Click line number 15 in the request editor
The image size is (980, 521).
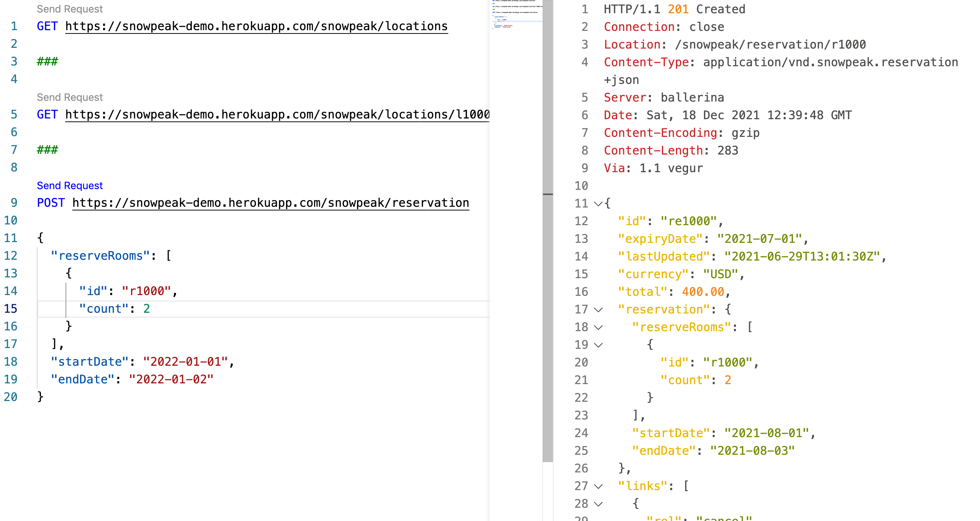[x=11, y=308]
